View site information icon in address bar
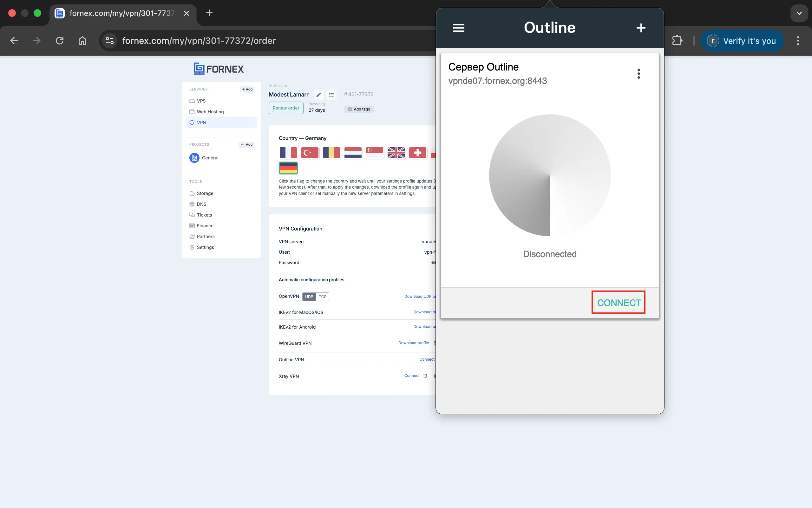The height and width of the screenshot is (508, 812). (x=110, y=41)
